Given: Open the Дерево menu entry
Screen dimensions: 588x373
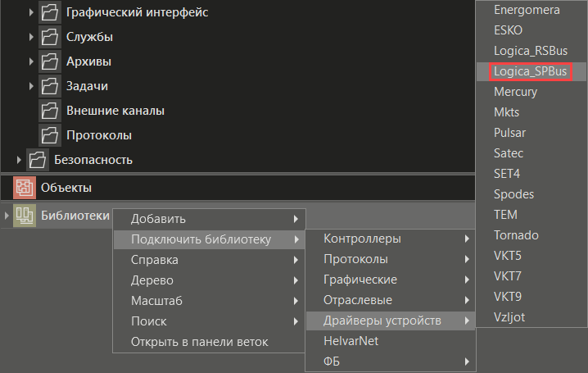Looking at the screenshot, I should (x=210, y=280).
